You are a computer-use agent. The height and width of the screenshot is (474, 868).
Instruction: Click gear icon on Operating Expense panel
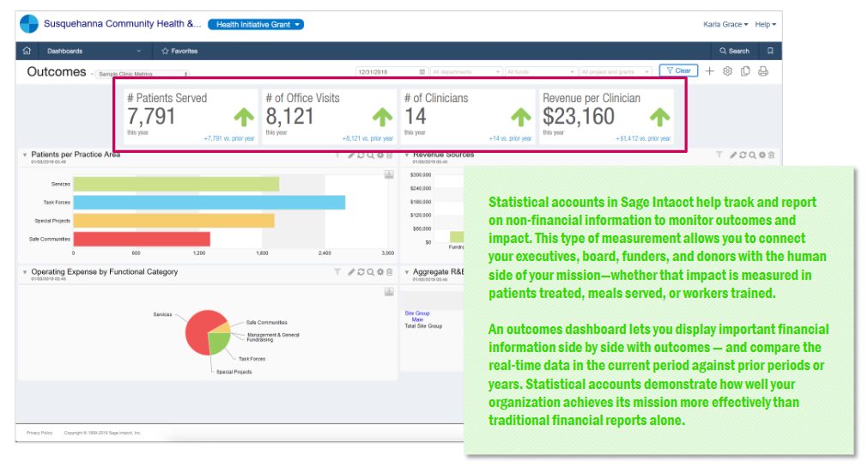380,272
